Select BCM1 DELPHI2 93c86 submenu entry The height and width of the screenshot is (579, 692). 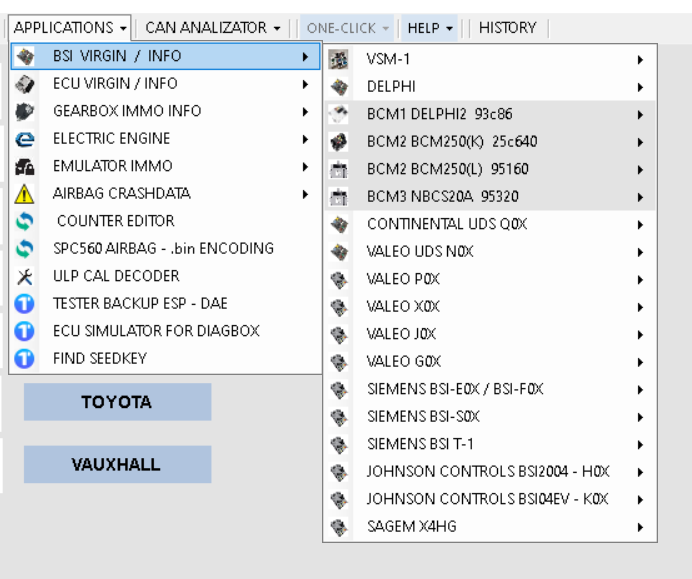[490, 114]
